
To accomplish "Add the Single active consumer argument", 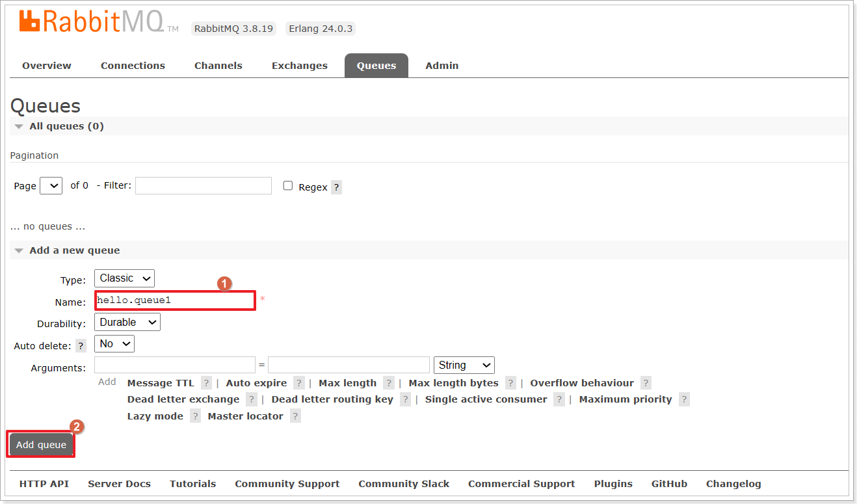I will [x=486, y=399].
